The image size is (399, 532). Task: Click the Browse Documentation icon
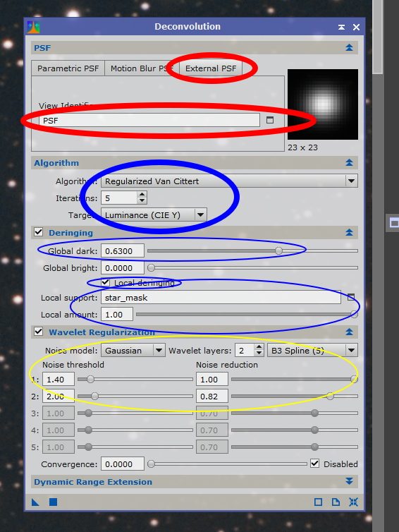[x=336, y=502]
